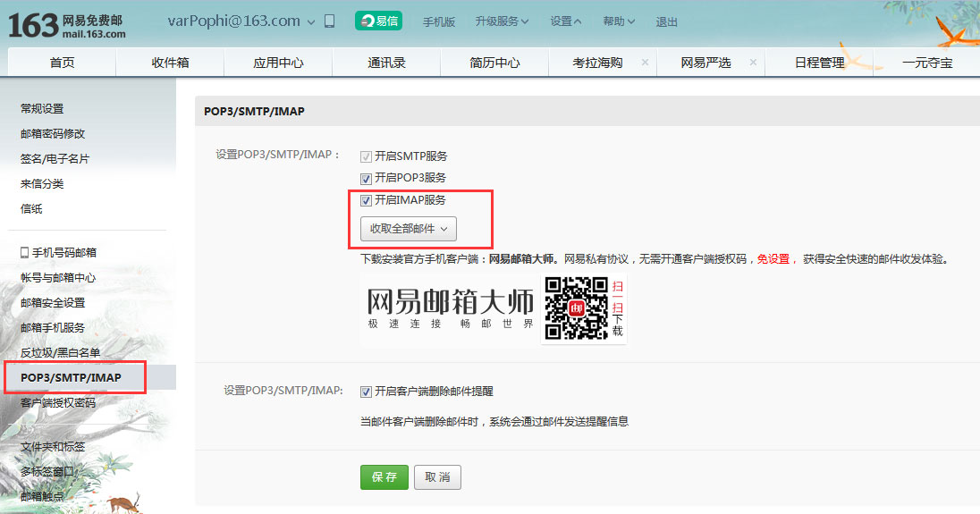Image resolution: width=980 pixels, height=514 pixels.
Task: Open the 简历中心 tab
Action: pos(494,63)
